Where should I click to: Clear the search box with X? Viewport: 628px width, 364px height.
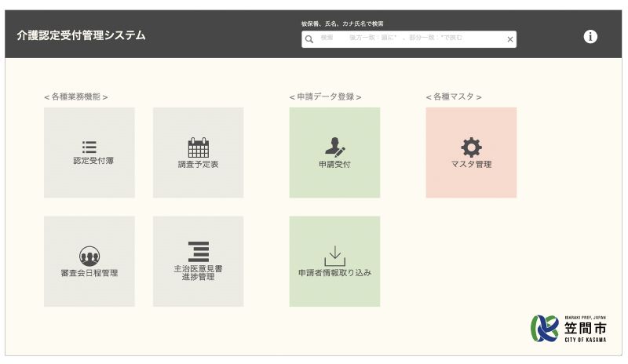click(x=509, y=39)
